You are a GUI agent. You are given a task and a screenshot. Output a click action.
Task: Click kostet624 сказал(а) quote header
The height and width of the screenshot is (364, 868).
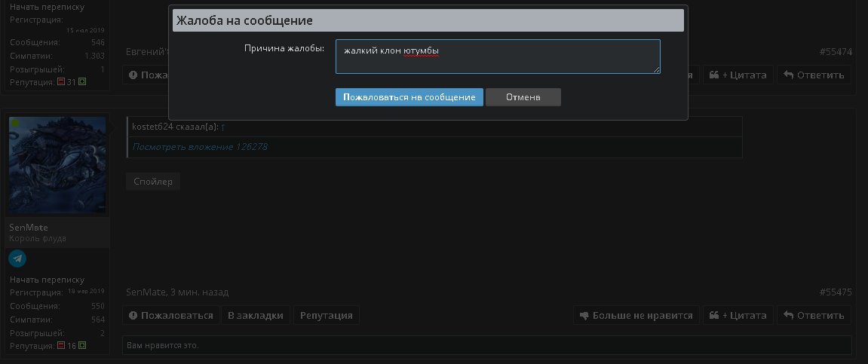point(176,127)
